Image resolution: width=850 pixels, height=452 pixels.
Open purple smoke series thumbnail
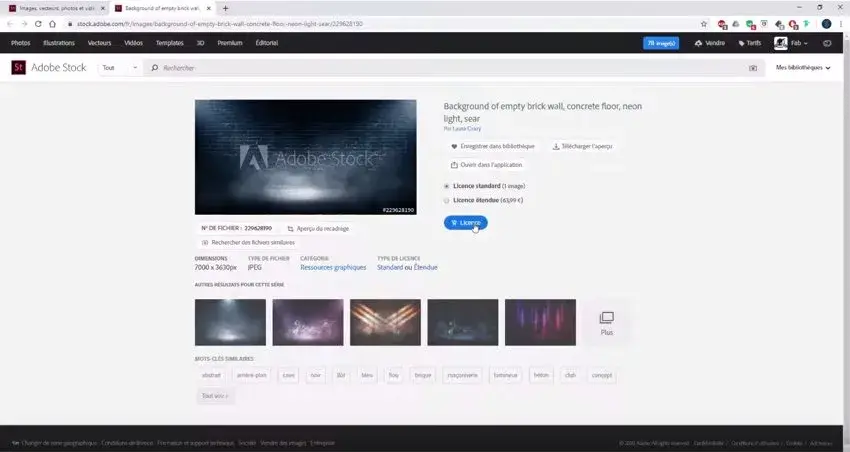tap(308, 322)
